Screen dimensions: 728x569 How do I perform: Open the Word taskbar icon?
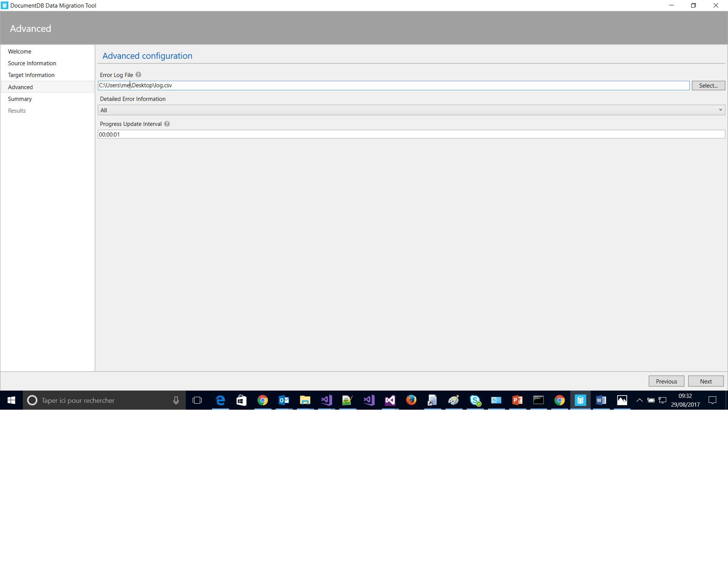pyautogui.click(x=601, y=400)
